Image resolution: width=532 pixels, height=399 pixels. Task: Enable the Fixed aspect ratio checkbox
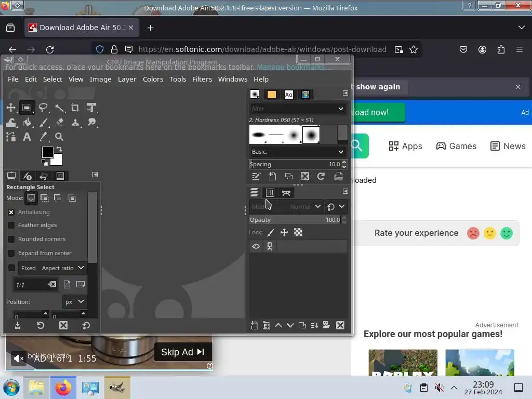(x=11, y=268)
